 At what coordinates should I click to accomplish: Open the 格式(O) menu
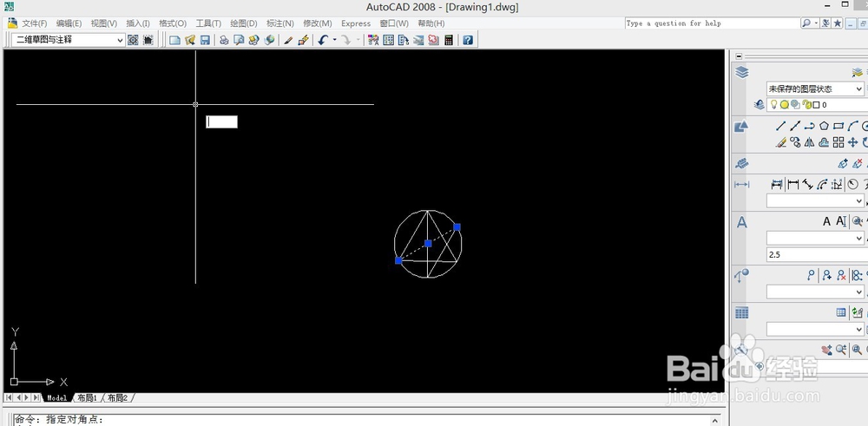[x=173, y=23]
